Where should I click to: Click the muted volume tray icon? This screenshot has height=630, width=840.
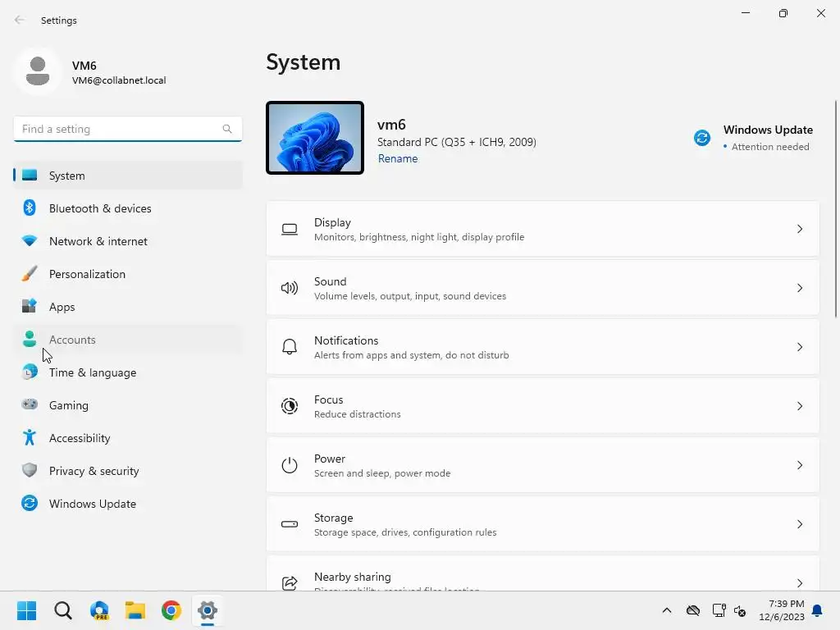point(740,610)
